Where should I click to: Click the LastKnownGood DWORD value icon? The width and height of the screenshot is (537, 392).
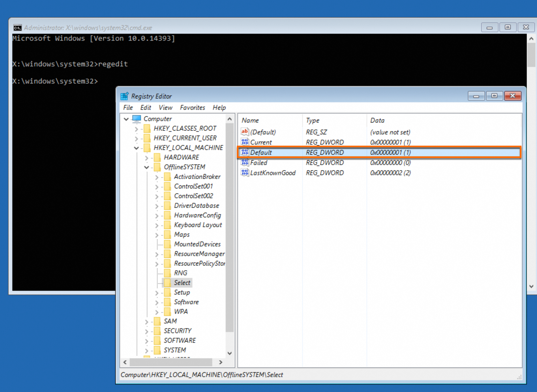(245, 173)
